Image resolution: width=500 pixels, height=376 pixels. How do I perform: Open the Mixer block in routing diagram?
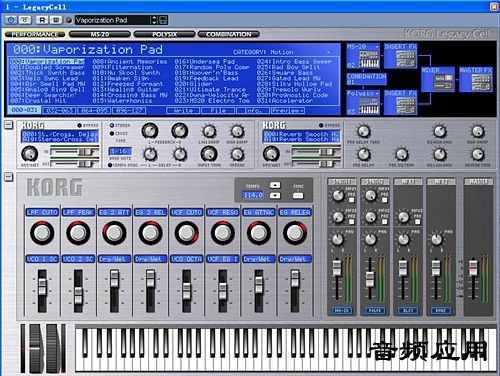[438, 79]
